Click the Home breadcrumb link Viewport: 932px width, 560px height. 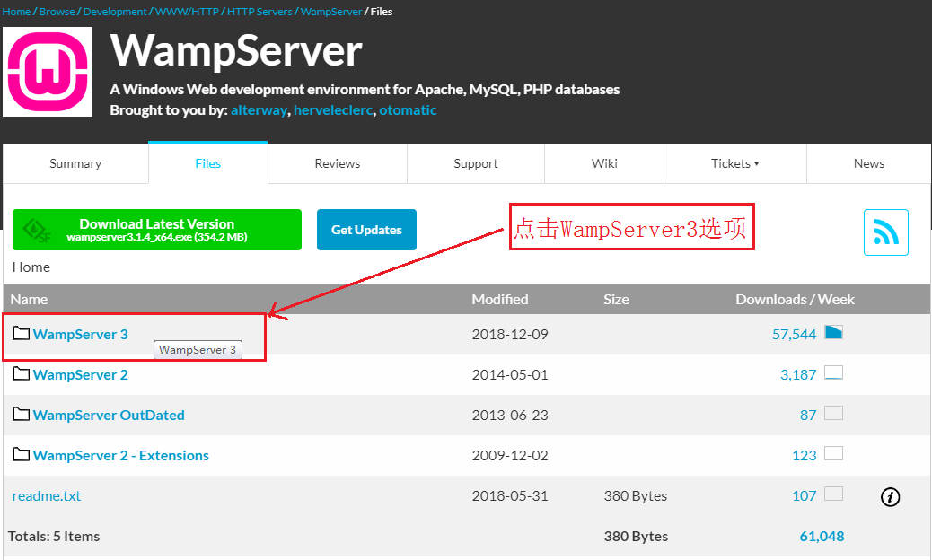16,12
